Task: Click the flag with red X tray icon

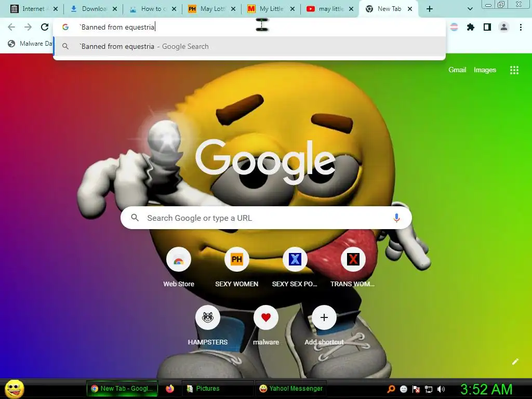Action: (416, 389)
